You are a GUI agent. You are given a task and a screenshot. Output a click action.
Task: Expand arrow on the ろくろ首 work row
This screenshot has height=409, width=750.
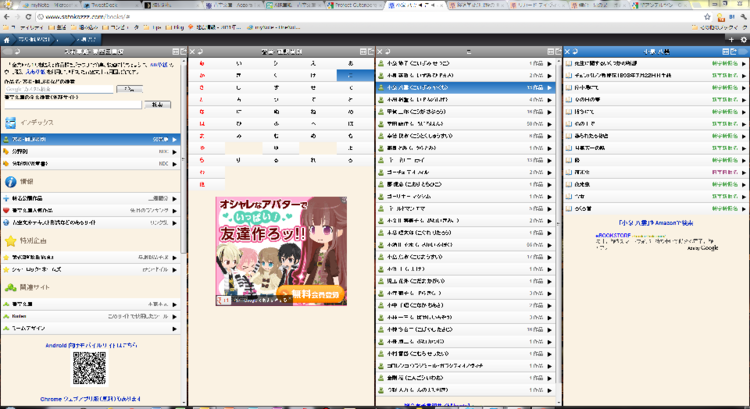pos(744,209)
